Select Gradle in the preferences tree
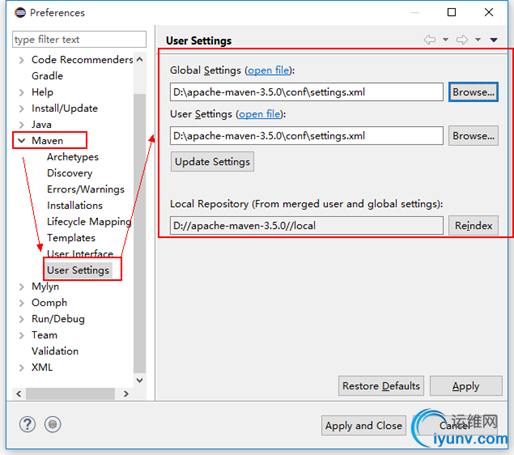This screenshot has width=514, height=455. point(47,76)
